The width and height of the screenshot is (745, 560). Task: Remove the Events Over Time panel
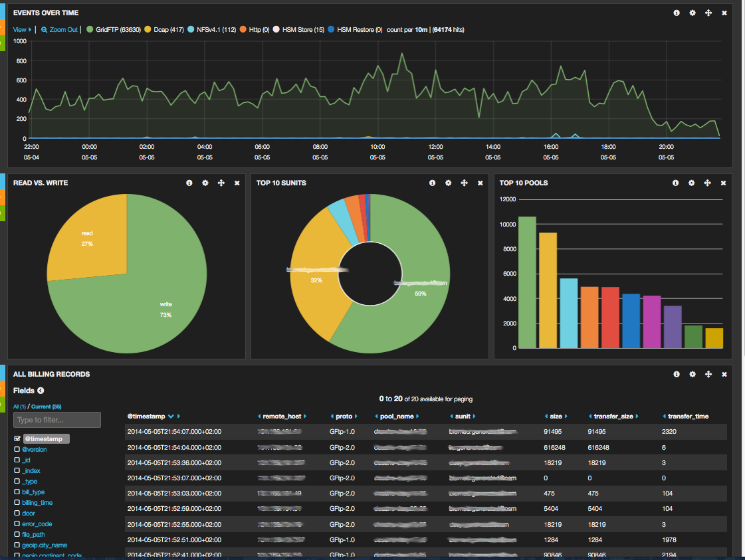coord(724,13)
